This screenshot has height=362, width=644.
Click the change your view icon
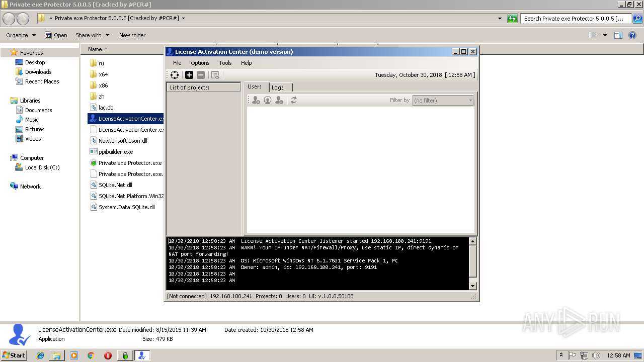[x=593, y=35]
